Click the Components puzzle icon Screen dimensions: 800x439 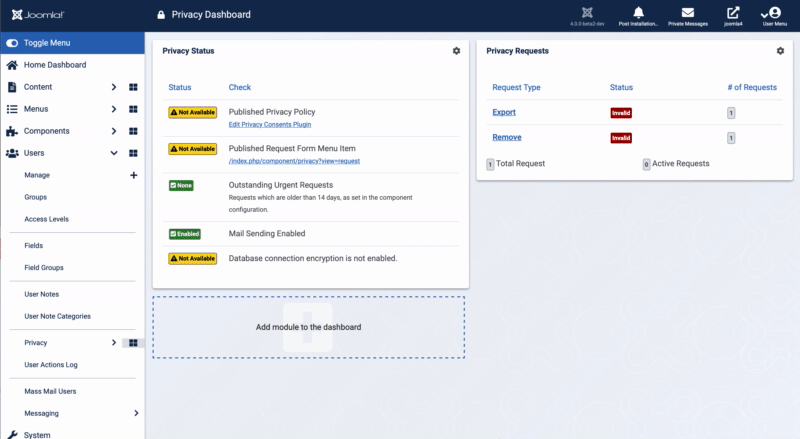12,131
